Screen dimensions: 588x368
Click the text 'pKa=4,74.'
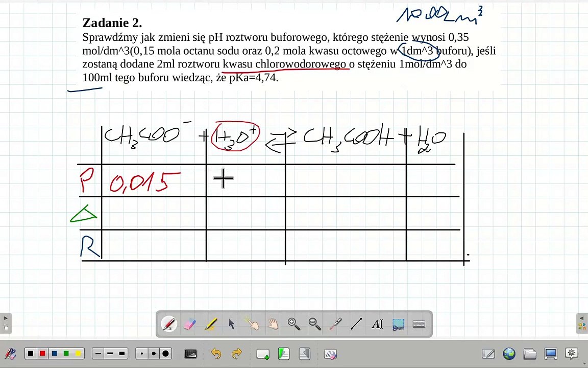tap(254, 78)
